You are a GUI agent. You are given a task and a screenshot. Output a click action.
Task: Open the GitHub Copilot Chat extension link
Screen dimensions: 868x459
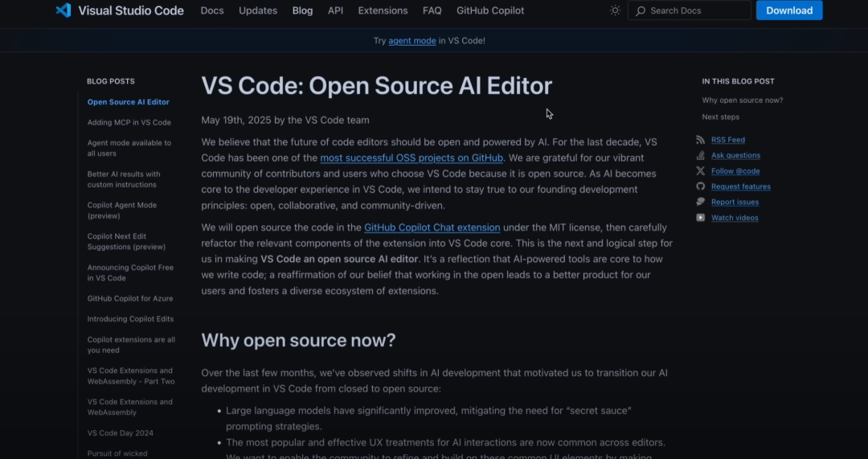click(432, 227)
